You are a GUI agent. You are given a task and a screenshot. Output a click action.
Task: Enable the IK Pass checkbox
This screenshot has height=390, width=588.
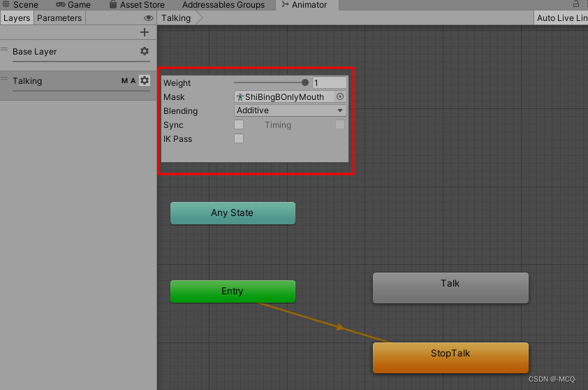click(239, 138)
